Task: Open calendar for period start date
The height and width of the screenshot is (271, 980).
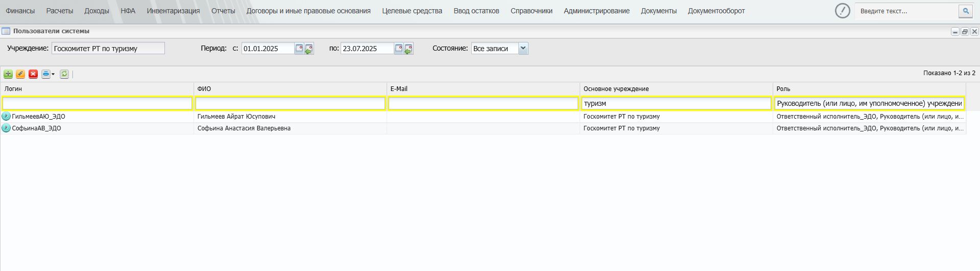Action: point(299,49)
